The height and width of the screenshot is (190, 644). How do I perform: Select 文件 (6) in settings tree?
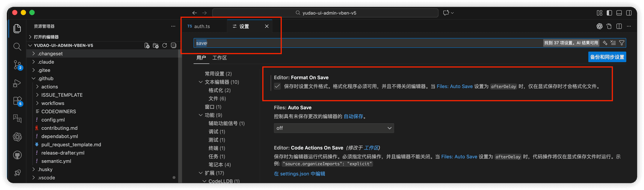[217, 99]
